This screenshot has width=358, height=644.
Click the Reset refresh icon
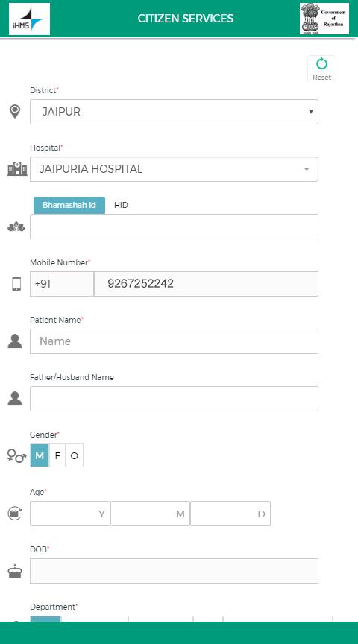pos(321,64)
